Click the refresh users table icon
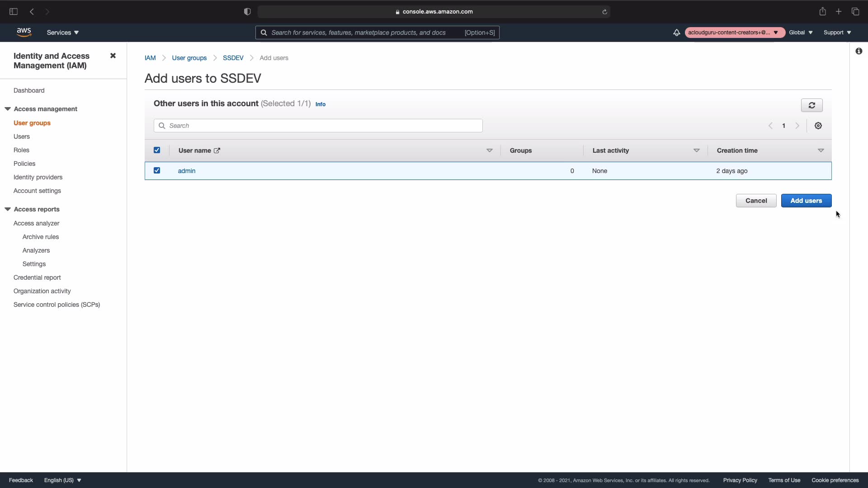This screenshot has width=868, height=488. (811, 105)
